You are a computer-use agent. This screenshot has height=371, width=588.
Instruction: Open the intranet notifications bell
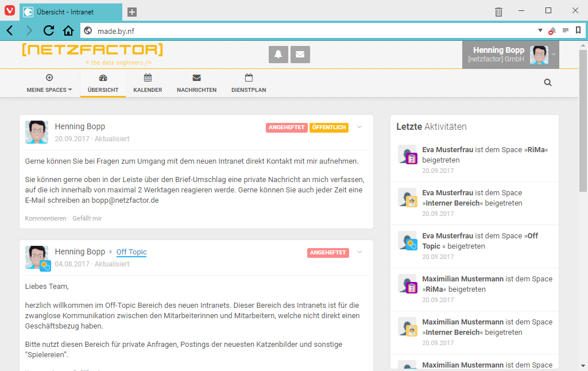pyautogui.click(x=278, y=55)
